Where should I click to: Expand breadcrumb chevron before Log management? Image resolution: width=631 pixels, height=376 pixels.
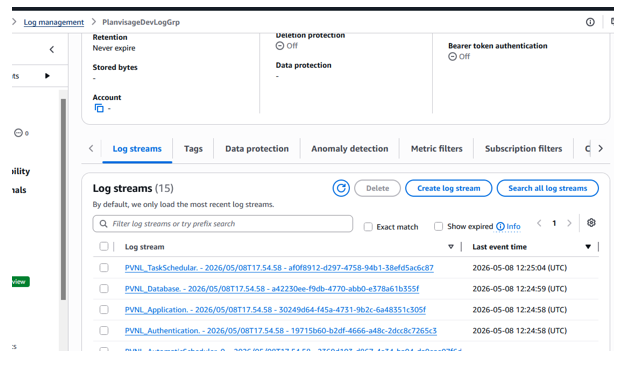[x=14, y=22]
